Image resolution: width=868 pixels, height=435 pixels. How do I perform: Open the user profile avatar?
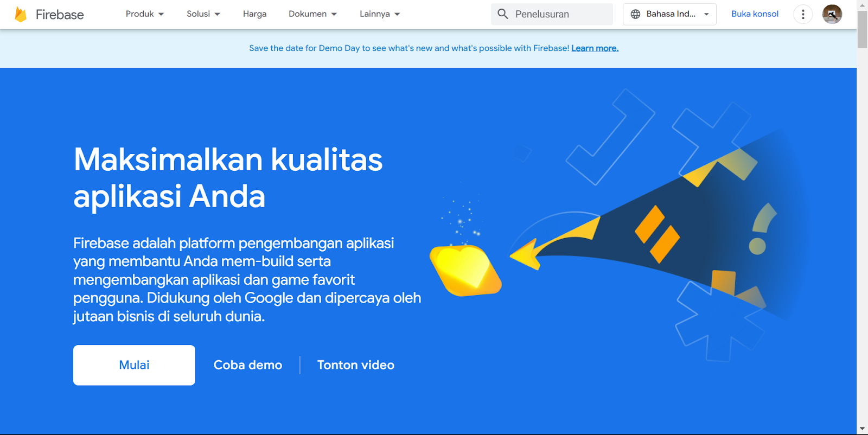click(832, 14)
